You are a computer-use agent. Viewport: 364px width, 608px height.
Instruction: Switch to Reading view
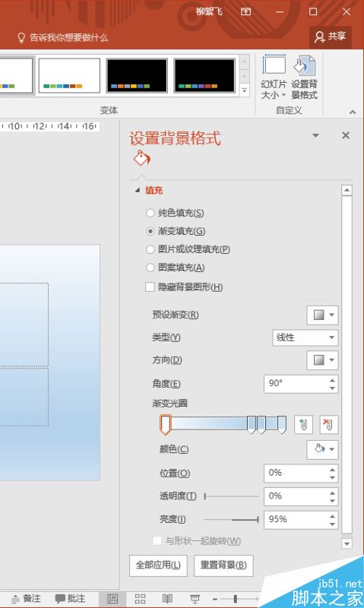coord(167,599)
